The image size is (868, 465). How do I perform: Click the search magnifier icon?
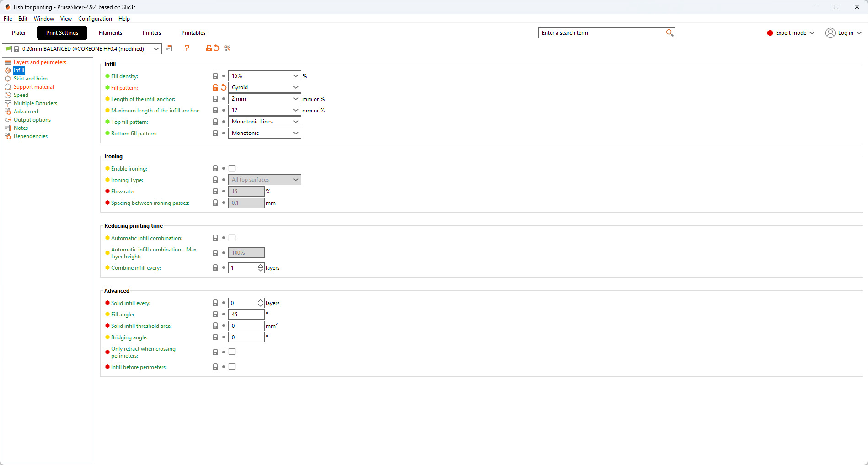[x=670, y=33]
